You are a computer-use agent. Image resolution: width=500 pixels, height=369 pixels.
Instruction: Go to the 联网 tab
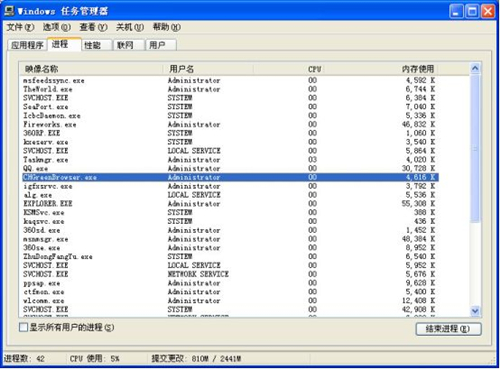click(129, 45)
